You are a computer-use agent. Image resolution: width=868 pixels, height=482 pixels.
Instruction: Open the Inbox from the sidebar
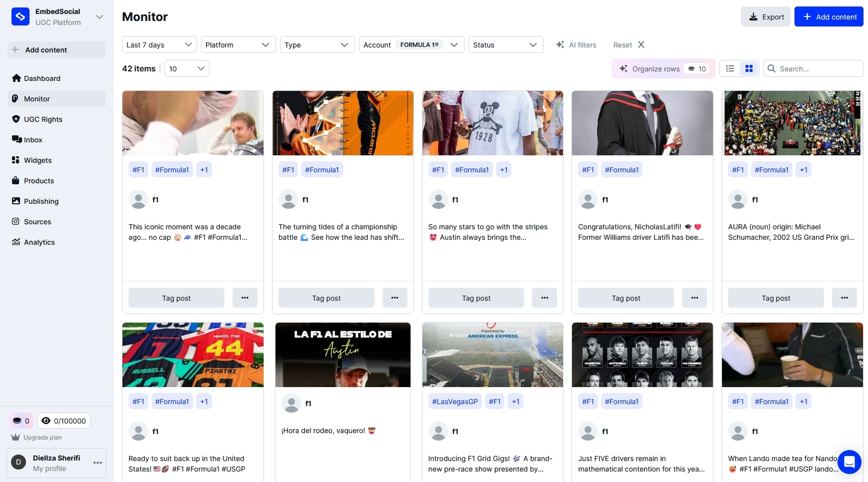click(x=32, y=139)
